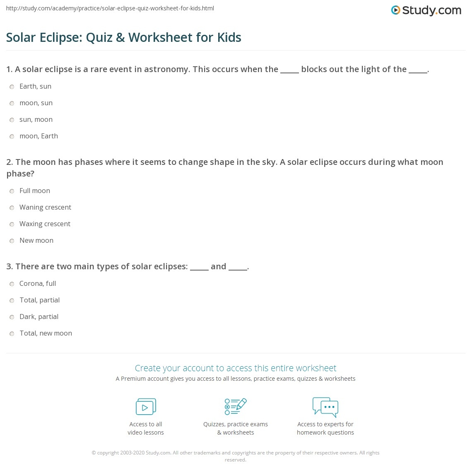Viewport: 472px width, 476px height.
Task: Select the "Earth, sun" answer
Action: [12, 87]
